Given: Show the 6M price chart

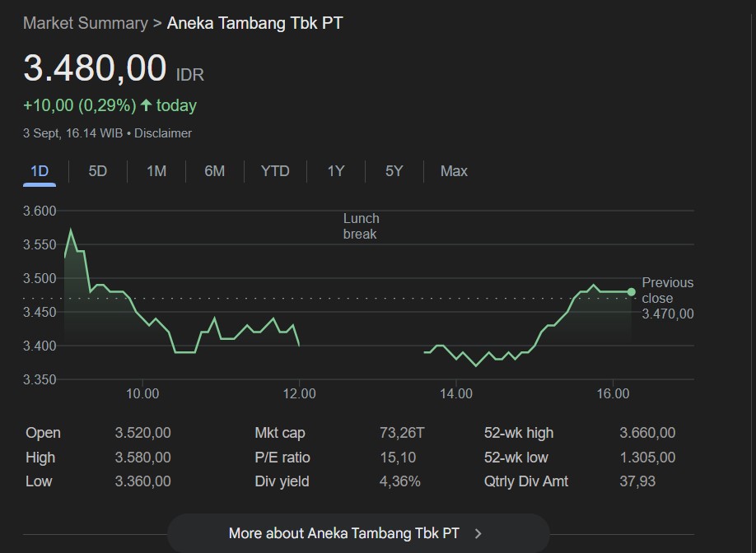Looking at the screenshot, I should coord(215,171).
